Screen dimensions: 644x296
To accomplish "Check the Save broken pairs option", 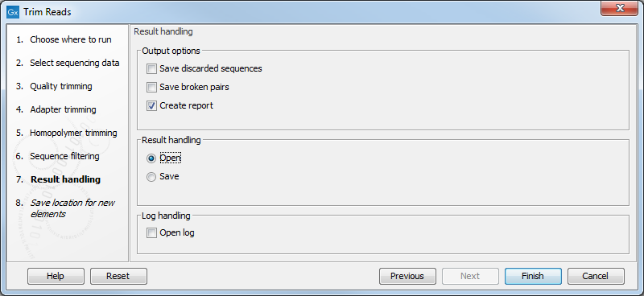I will point(151,88).
